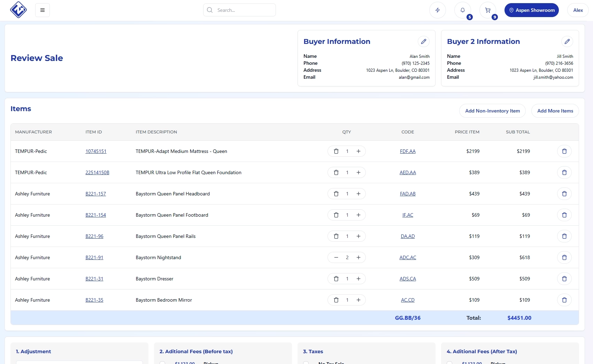593x364 pixels.
Task: Edit Buyer Information using the pencil icon
Action: (424, 41)
